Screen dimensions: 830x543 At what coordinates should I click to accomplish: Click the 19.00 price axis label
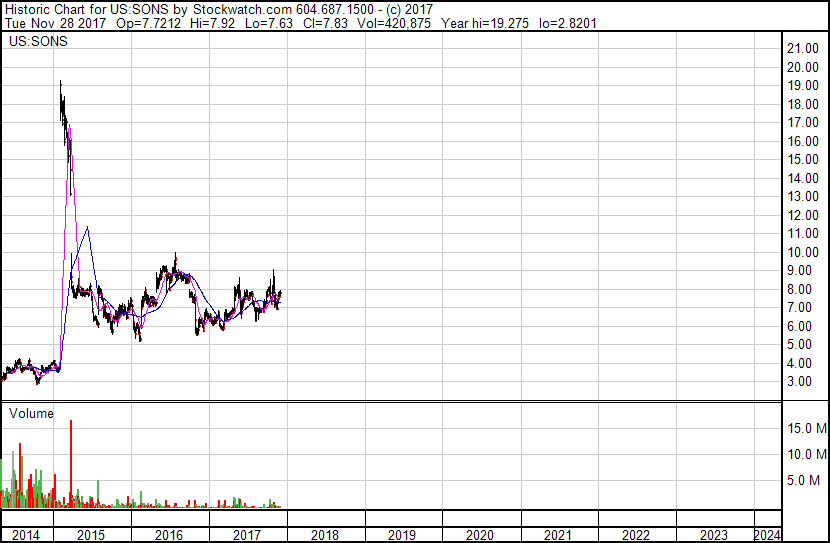(803, 86)
